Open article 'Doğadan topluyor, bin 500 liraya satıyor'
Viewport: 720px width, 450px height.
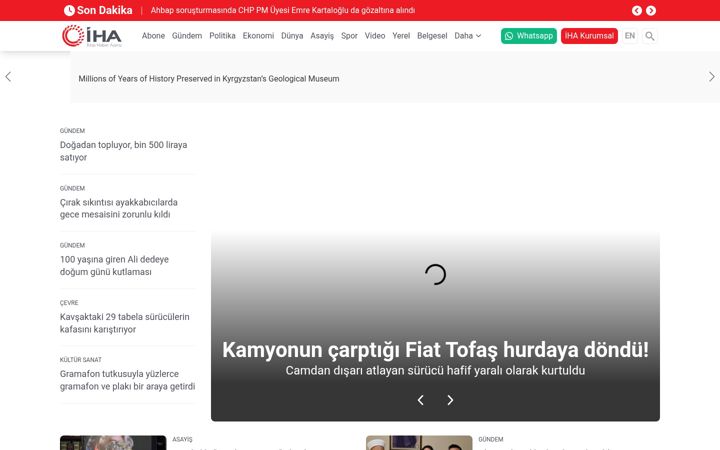click(x=124, y=151)
